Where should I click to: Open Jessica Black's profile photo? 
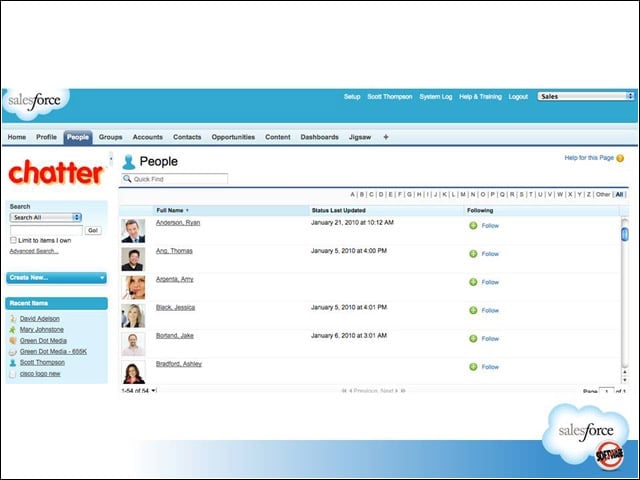tap(133, 316)
